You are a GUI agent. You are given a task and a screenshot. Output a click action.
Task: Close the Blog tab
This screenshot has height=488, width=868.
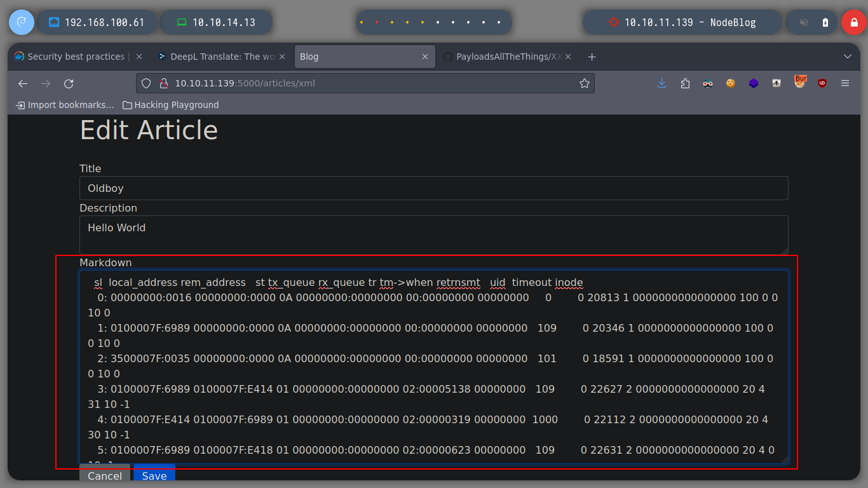click(x=425, y=57)
